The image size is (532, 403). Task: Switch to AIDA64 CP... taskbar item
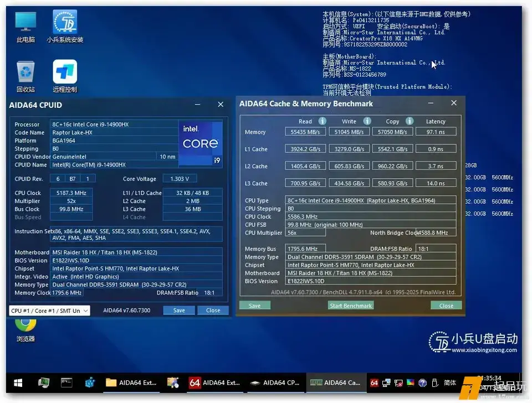click(275, 383)
